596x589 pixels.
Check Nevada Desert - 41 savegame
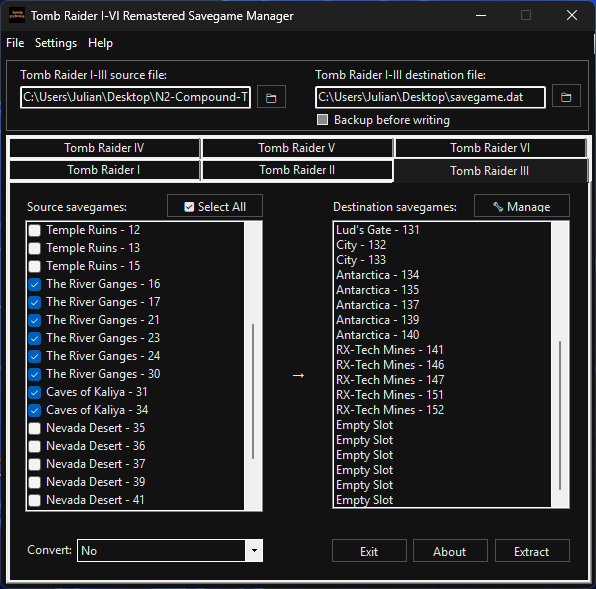35,500
